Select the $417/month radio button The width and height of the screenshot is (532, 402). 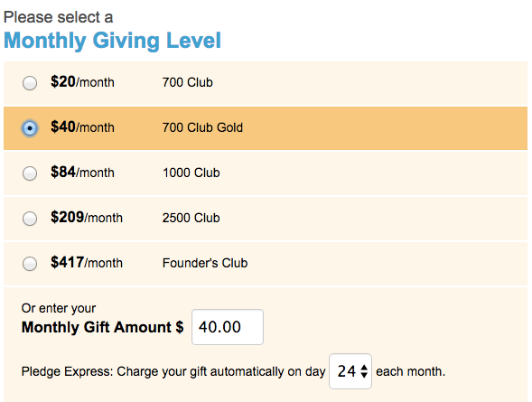tap(30, 264)
